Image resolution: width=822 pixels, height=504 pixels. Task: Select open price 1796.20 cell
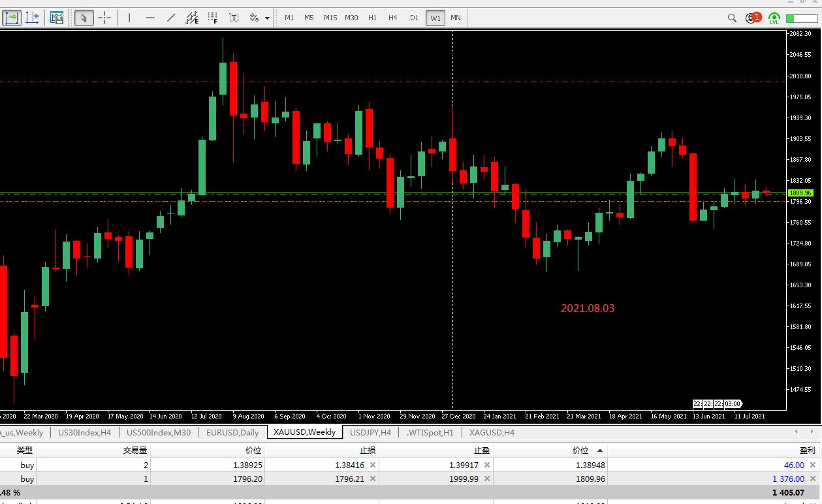(x=208, y=479)
